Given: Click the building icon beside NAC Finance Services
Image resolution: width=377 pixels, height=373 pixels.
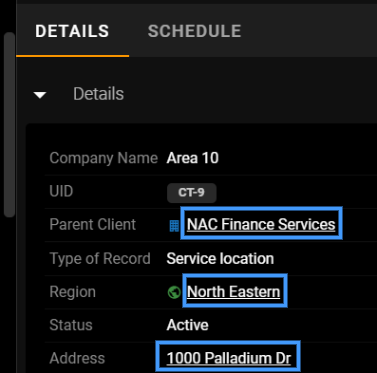Looking at the screenshot, I should 174,226.
